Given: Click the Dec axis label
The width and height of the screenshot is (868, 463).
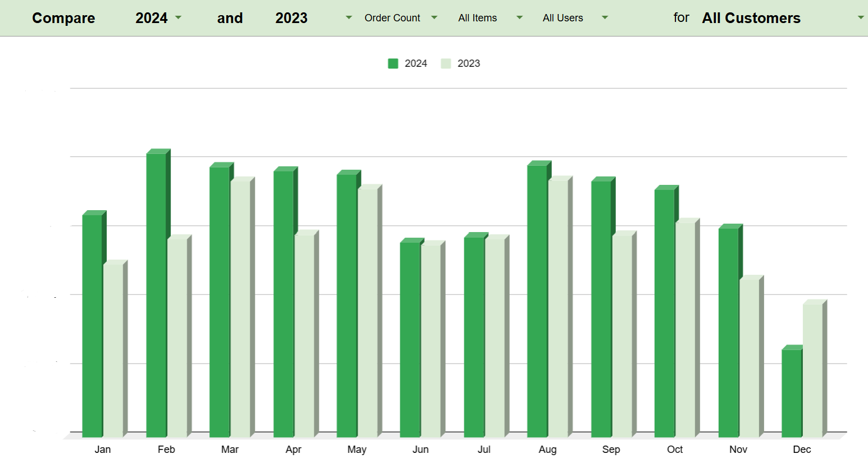Looking at the screenshot, I should (x=802, y=450).
